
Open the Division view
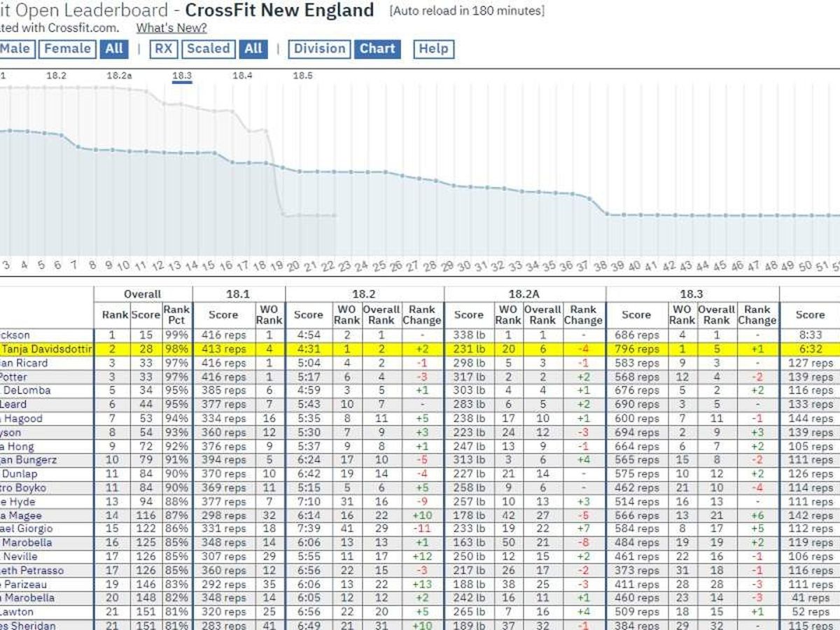pos(319,49)
